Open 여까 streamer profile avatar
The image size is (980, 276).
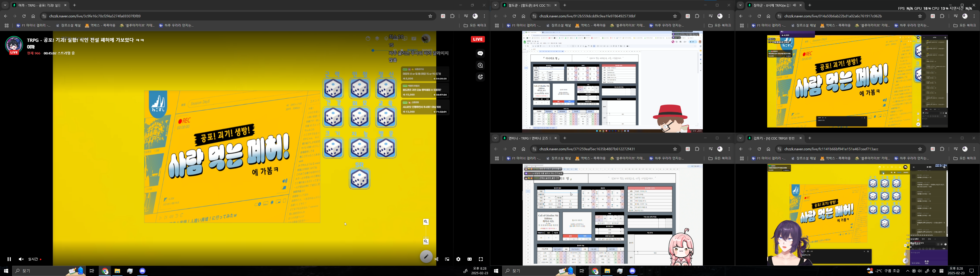tap(14, 45)
